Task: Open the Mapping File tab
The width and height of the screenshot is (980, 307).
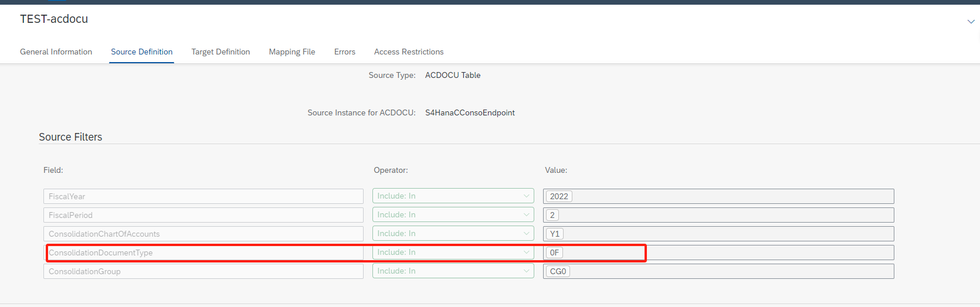Action: click(x=292, y=52)
